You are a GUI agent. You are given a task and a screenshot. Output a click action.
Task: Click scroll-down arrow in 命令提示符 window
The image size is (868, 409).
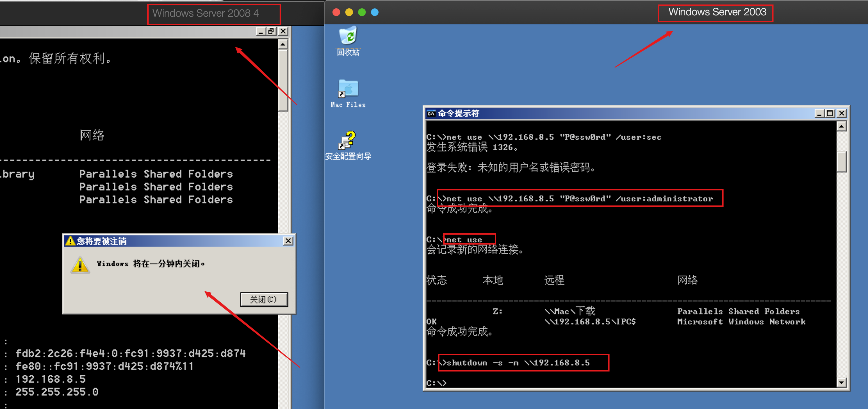(841, 382)
